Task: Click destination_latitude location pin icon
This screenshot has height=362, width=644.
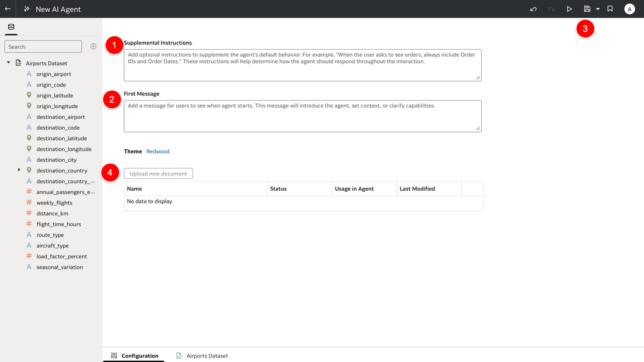Action: (29, 138)
